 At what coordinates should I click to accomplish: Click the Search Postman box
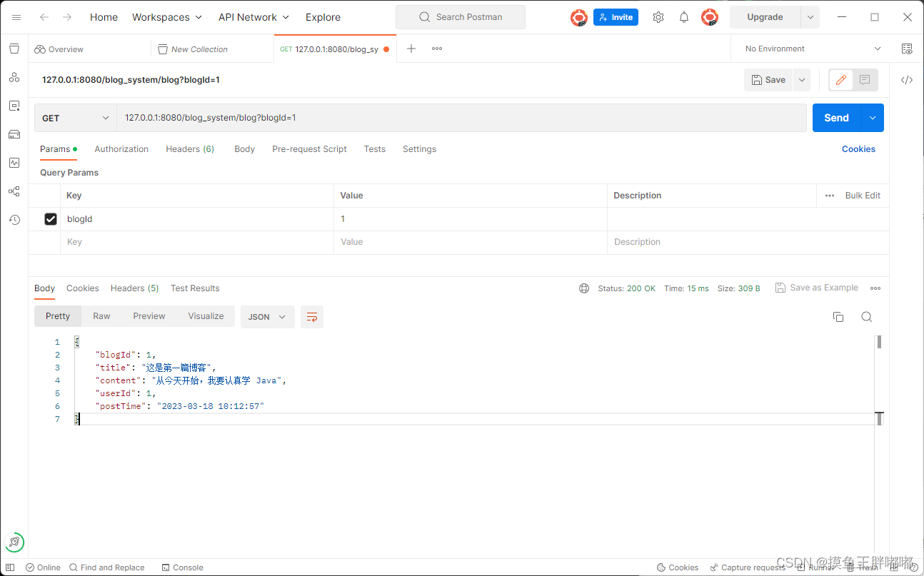pyautogui.click(x=461, y=17)
